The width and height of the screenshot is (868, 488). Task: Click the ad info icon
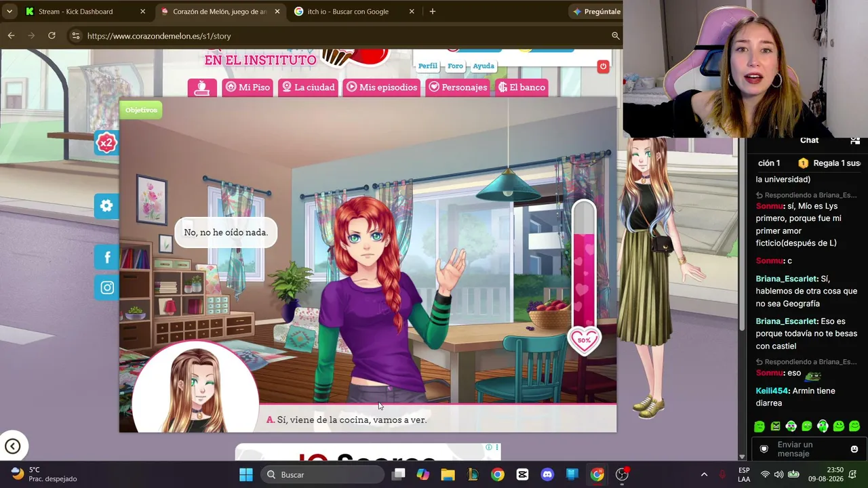click(x=488, y=447)
